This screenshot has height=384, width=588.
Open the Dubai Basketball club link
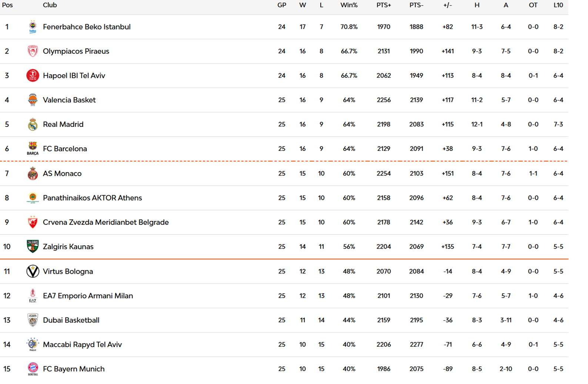click(71, 320)
